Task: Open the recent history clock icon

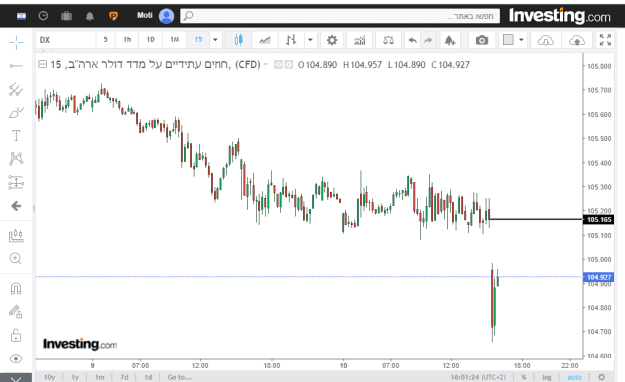Action: 43,16
